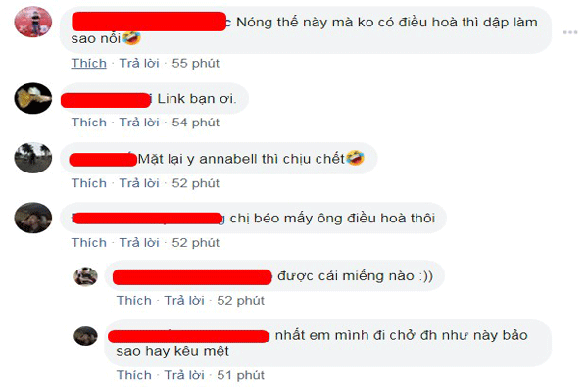This screenshot has width=588, height=392.
Task: Open the three-dot options on first comment
Action: (x=570, y=32)
